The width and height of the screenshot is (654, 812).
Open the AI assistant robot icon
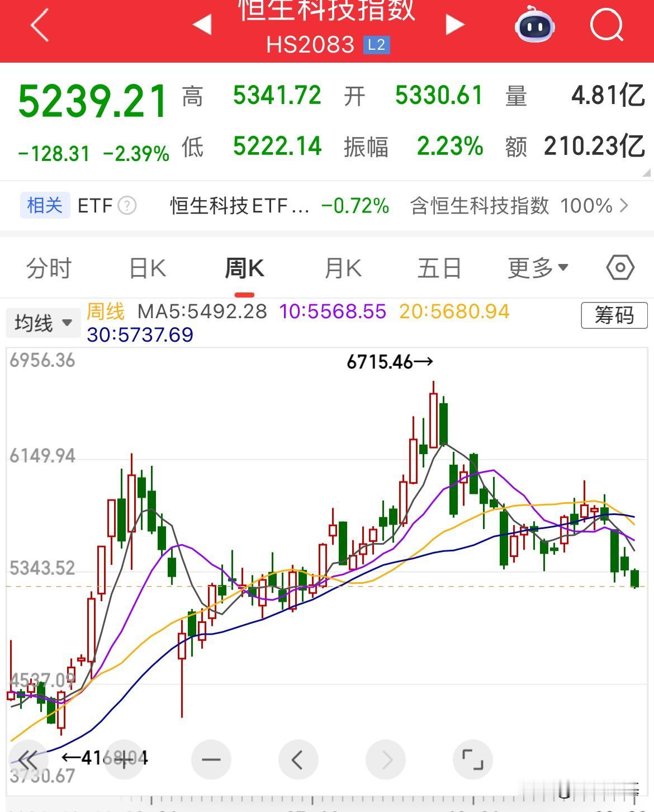point(534,25)
